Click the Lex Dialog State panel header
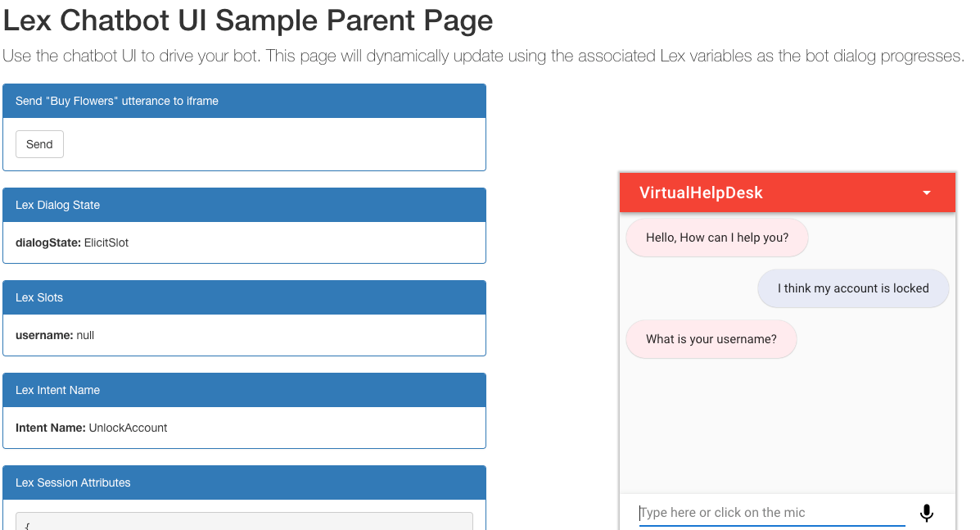Image resolution: width=980 pixels, height=530 pixels. 244,205
